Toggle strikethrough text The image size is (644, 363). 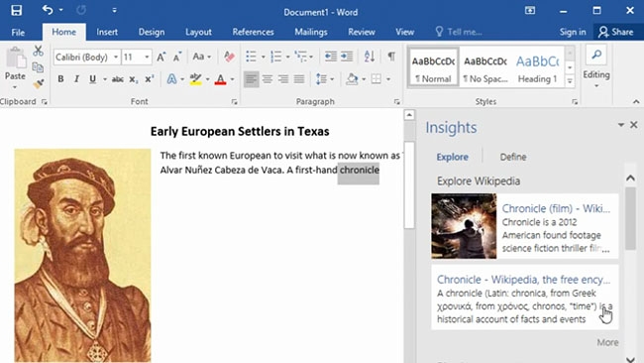(118, 79)
